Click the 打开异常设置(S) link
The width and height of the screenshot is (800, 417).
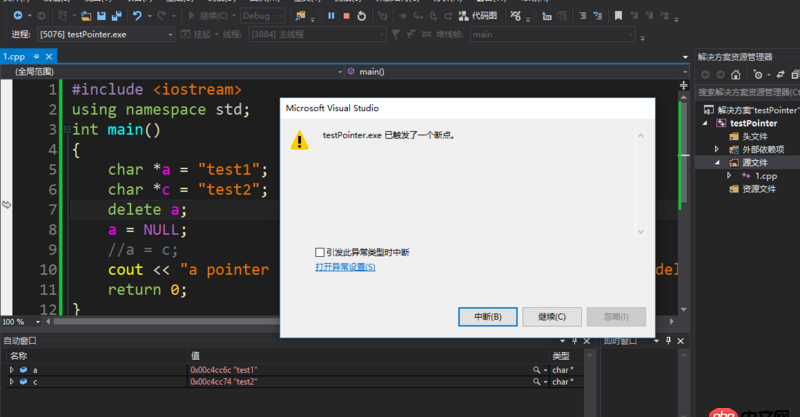point(345,267)
